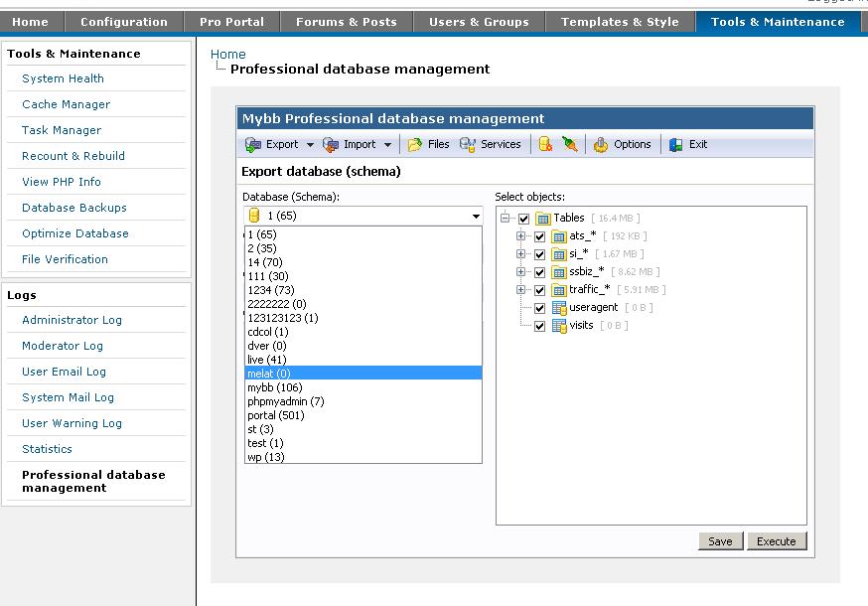This screenshot has height=606, width=868.
Task: Click the Exit toolbar icon
Action: pyautogui.click(x=676, y=145)
